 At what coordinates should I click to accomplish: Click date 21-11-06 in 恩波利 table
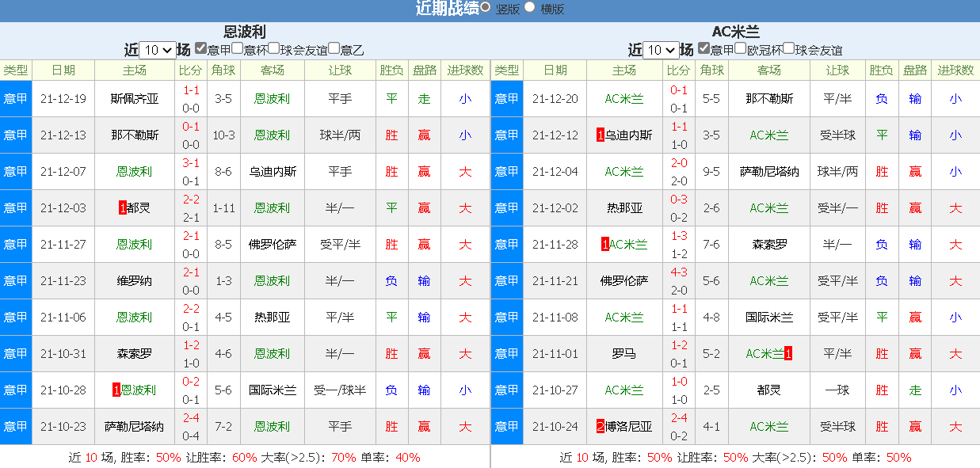pos(63,318)
